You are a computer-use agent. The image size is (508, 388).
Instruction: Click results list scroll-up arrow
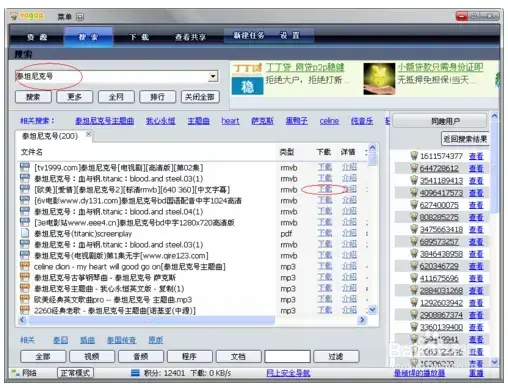[373, 147]
